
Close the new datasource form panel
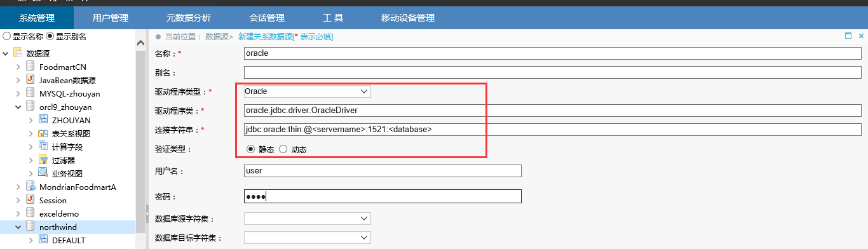(x=861, y=36)
